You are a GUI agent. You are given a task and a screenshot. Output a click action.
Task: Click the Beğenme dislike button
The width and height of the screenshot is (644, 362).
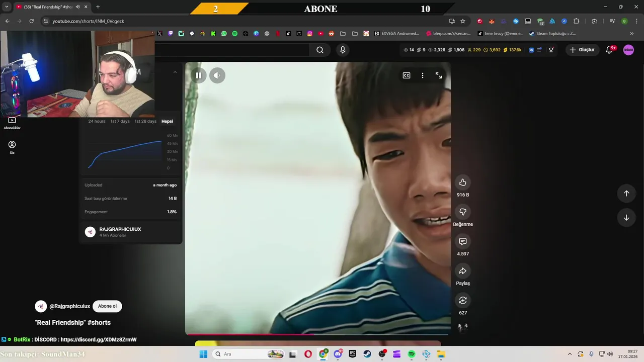point(463,212)
